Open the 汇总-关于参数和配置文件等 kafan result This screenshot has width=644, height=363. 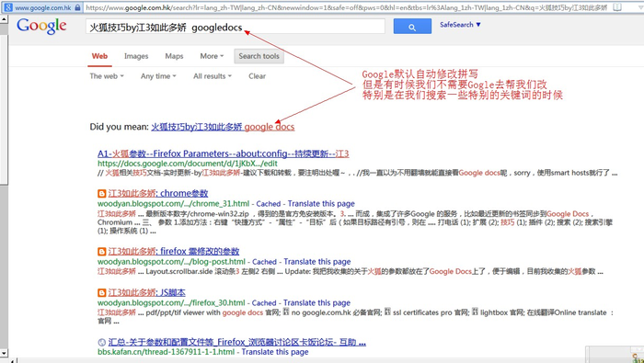[237, 342]
